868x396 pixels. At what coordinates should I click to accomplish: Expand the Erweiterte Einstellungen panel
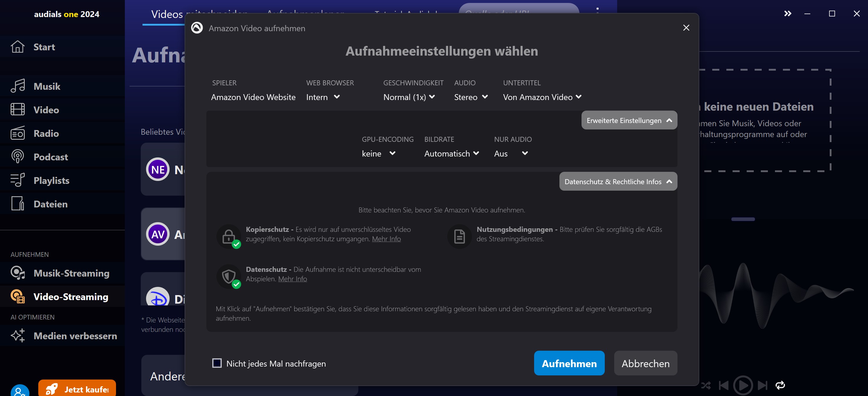tap(629, 120)
